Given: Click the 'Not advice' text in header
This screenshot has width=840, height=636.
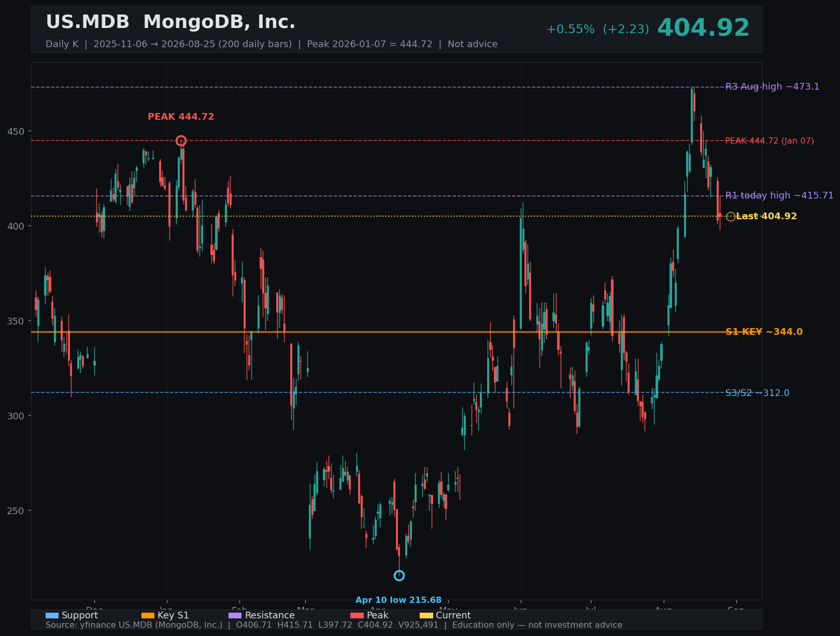Looking at the screenshot, I should point(473,44).
